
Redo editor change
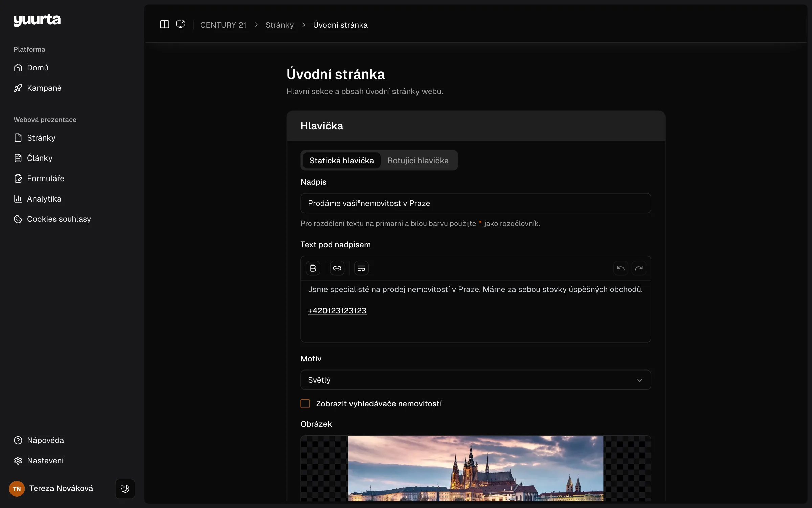tap(639, 268)
